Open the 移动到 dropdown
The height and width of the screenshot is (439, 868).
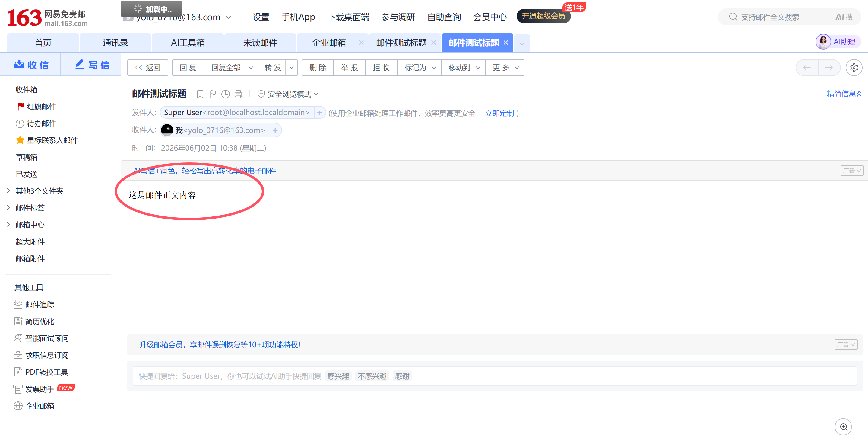pos(463,68)
